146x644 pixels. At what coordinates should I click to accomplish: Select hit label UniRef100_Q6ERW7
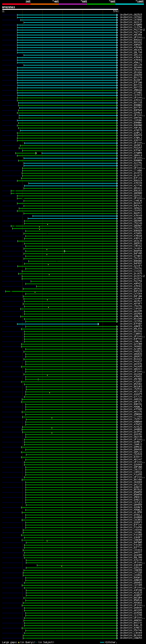(x=131, y=226)
